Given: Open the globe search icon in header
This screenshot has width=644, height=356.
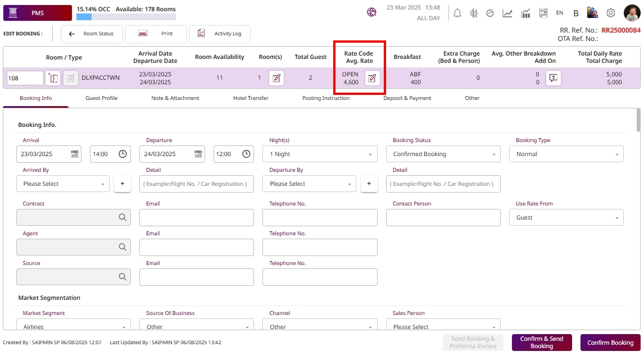Looking at the screenshot, I should [x=371, y=12].
